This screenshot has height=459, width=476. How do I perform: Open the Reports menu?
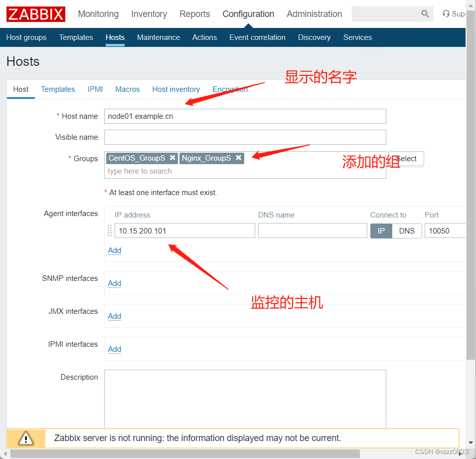[194, 14]
